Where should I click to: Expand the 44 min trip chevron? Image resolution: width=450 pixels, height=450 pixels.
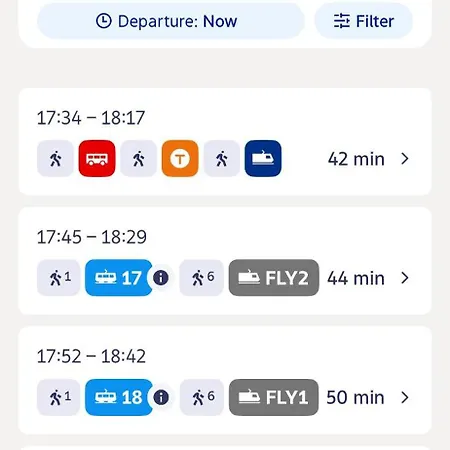click(405, 278)
